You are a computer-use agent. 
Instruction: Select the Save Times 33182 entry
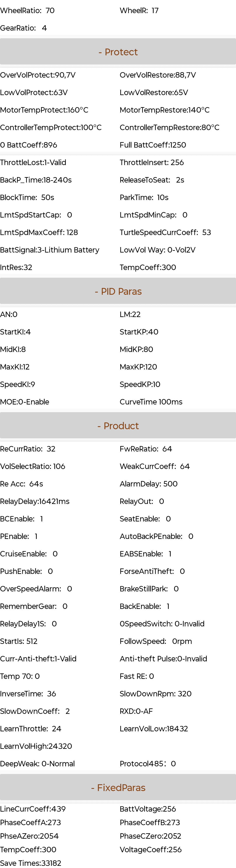click(x=31, y=863)
